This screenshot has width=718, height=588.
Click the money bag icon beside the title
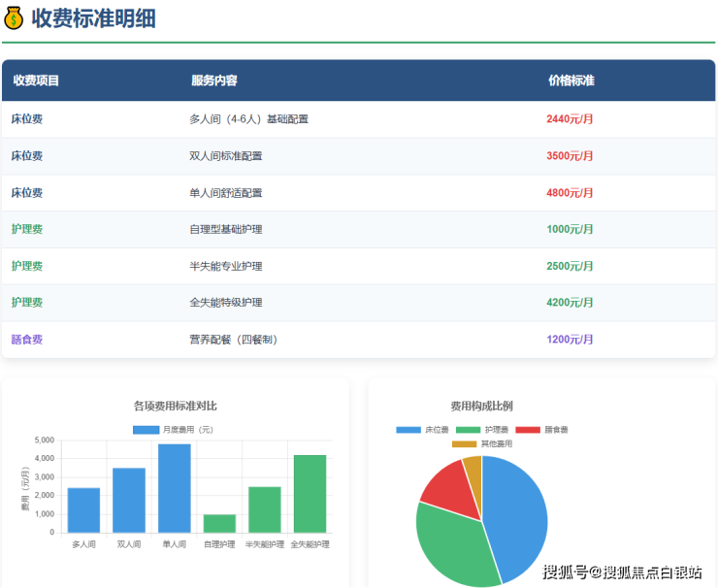point(15,17)
